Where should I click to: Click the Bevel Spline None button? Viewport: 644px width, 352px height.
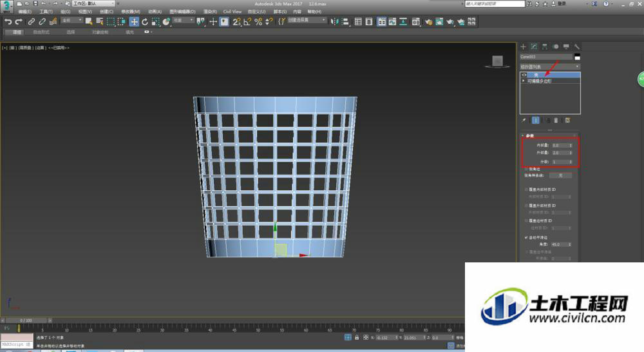[561, 175]
